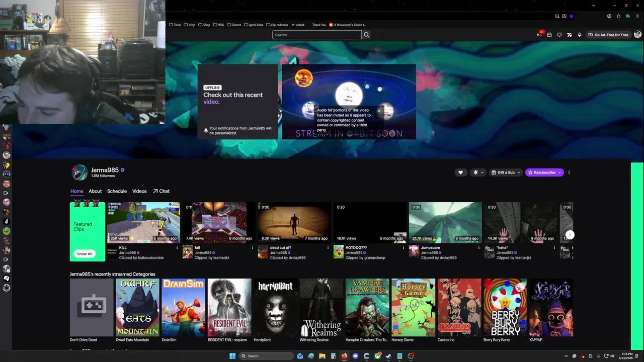This screenshot has height=362, width=644.
Task: Open the gachi links bookmarks folder
Action: tap(253, 25)
